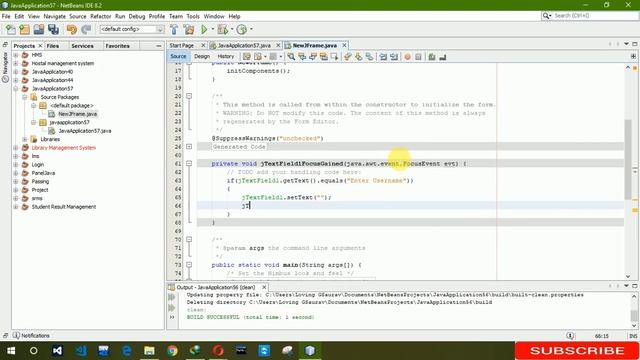The width and height of the screenshot is (640, 360).
Task: Open the default config combo box
Action: 131,29
